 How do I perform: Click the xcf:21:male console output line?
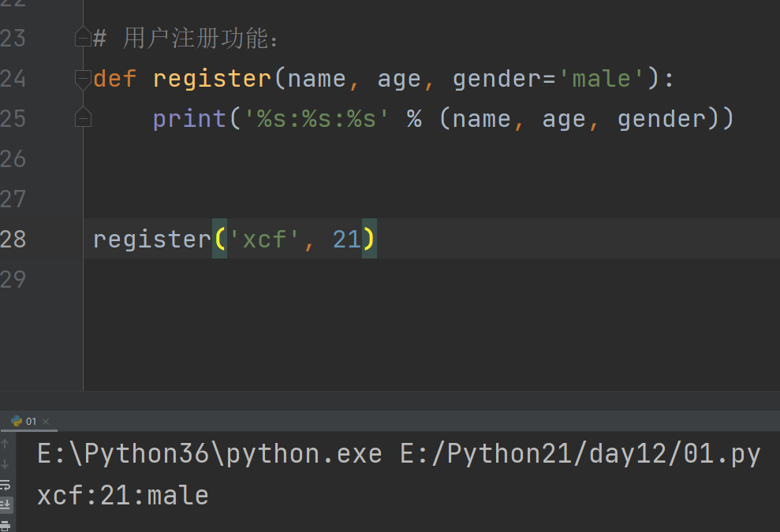click(x=123, y=496)
